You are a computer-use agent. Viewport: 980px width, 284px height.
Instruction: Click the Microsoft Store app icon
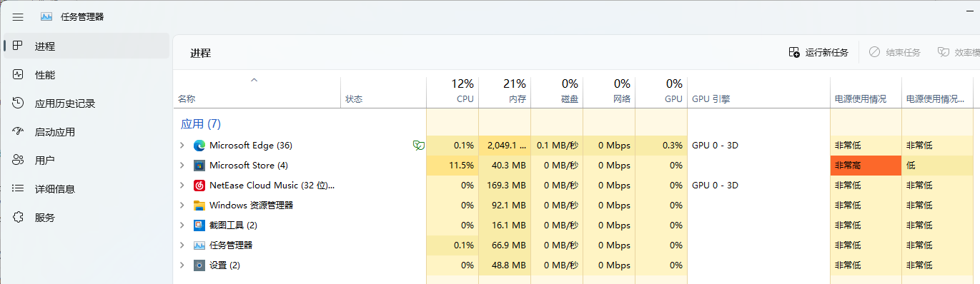199,166
